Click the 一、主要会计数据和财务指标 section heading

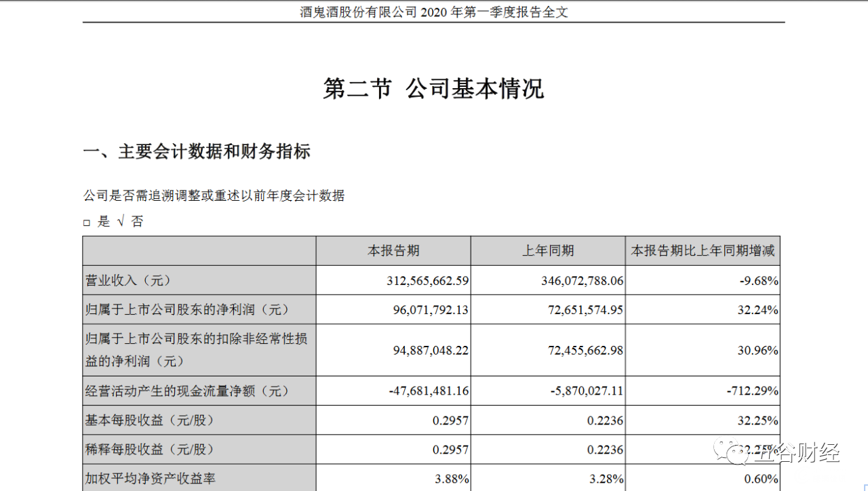point(197,151)
